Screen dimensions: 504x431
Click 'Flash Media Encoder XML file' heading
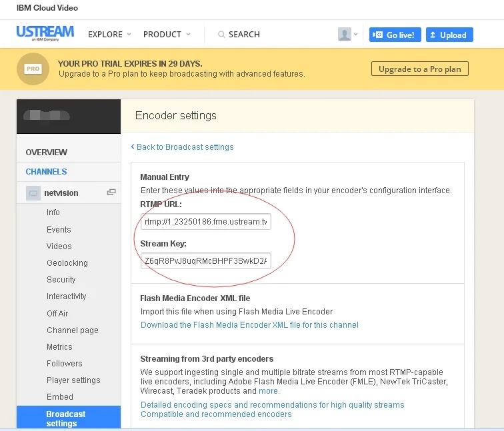click(x=195, y=298)
